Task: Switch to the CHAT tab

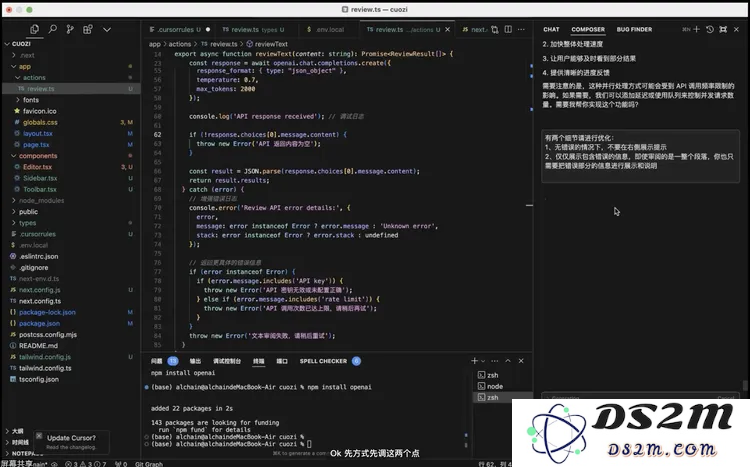Action: click(551, 30)
